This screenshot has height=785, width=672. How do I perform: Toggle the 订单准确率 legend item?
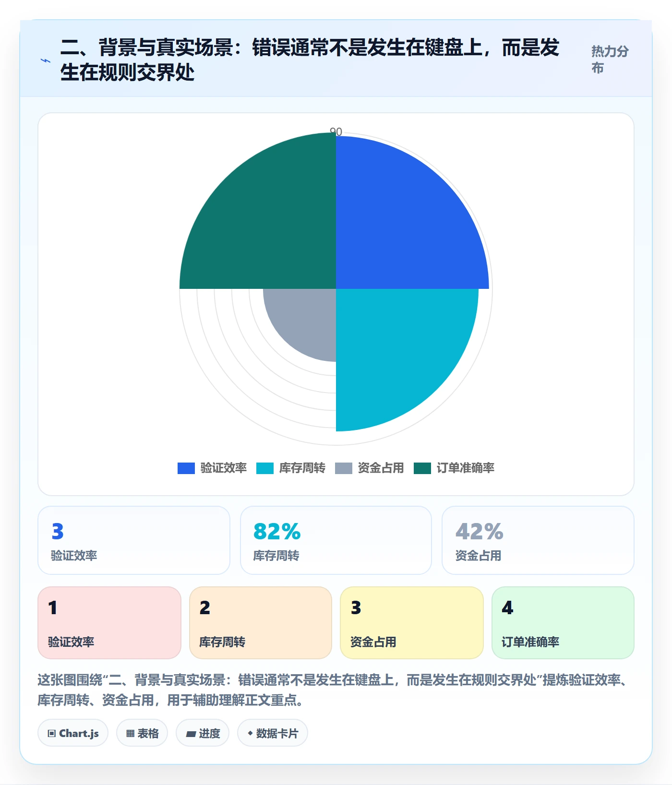pyautogui.click(x=454, y=468)
